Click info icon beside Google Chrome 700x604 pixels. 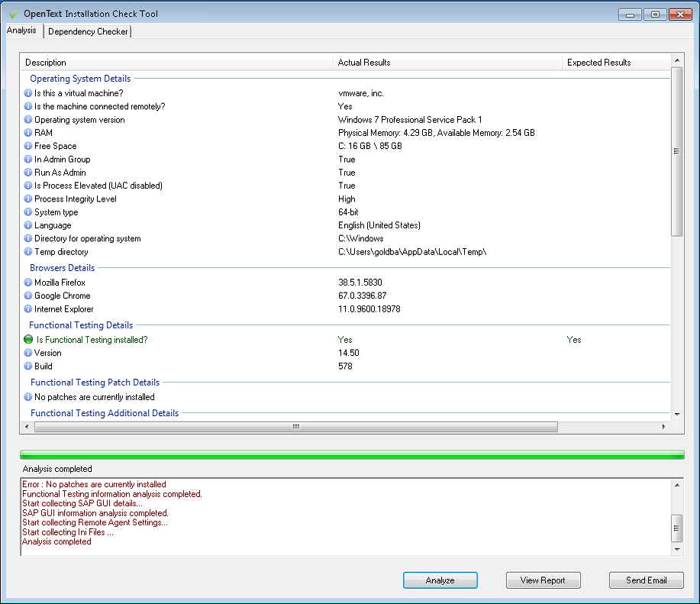click(28, 296)
